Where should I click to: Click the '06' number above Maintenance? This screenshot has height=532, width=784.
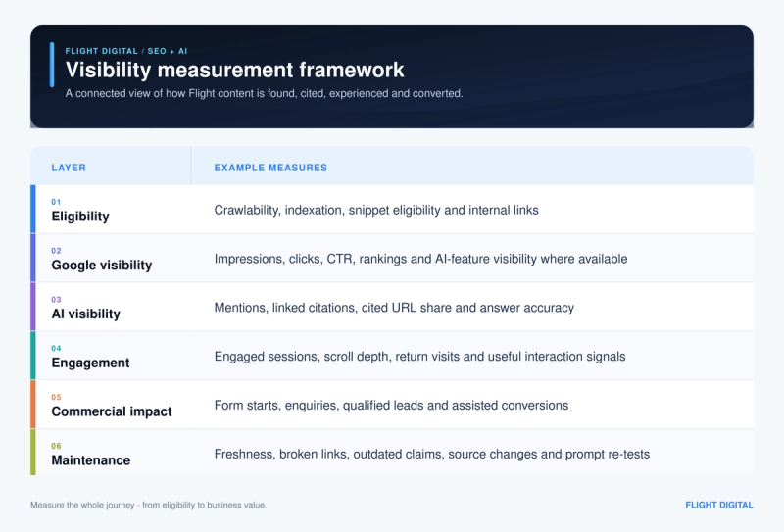coord(56,446)
